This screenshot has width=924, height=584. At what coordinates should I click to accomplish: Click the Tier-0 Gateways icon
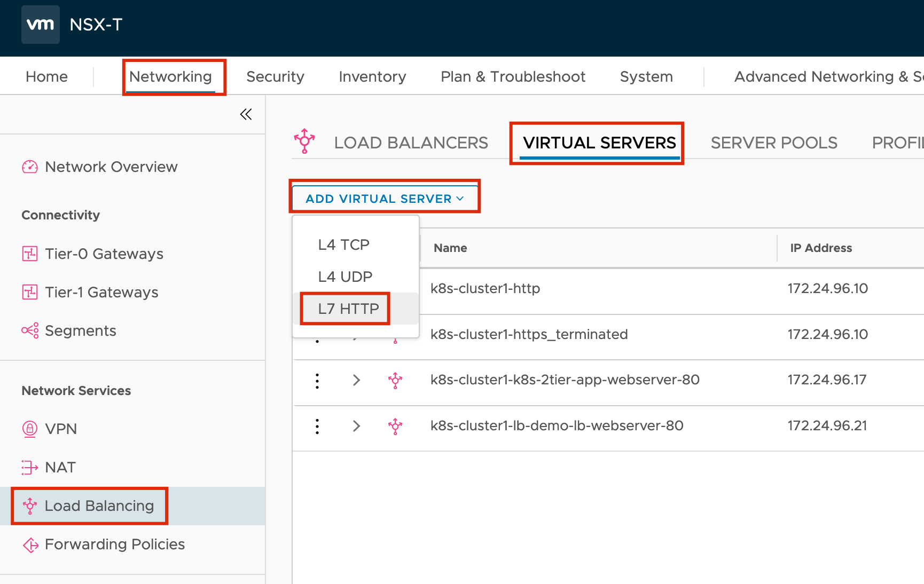pos(30,254)
